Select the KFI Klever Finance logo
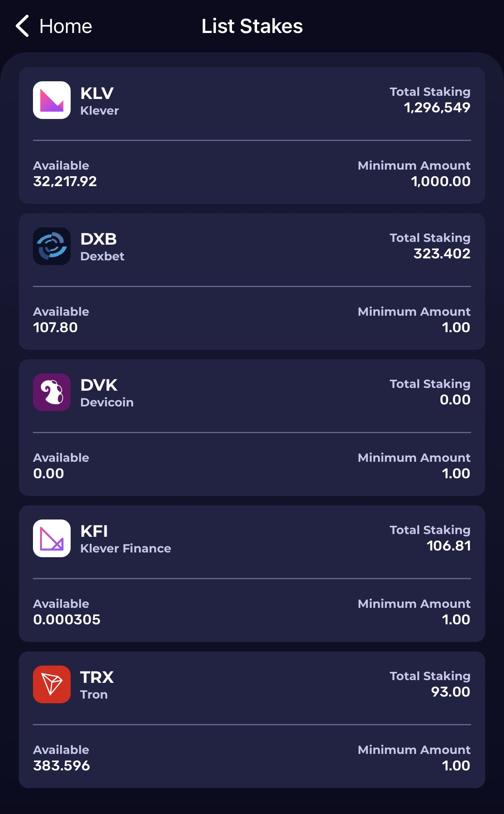 click(x=52, y=538)
